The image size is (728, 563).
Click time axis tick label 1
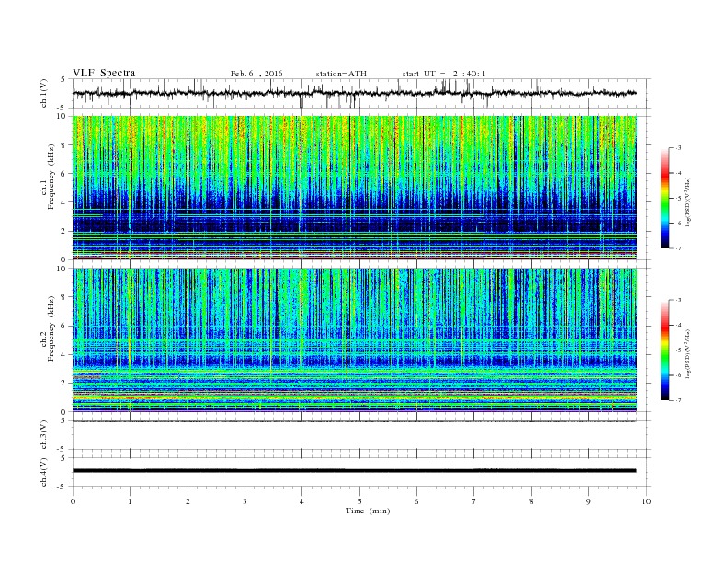[130, 501]
